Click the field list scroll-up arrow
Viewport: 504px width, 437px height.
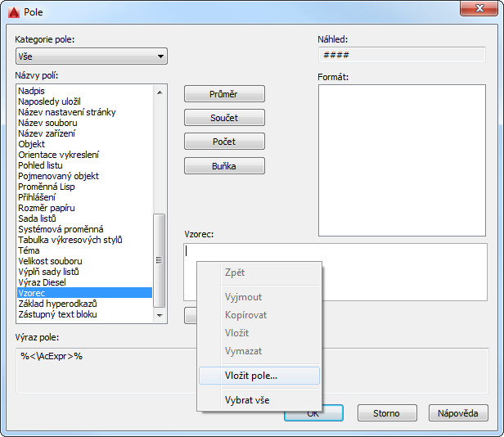(160, 92)
